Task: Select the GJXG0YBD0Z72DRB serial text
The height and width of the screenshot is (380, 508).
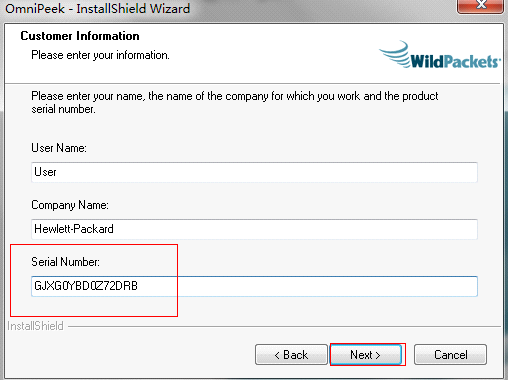Action: coord(86,286)
